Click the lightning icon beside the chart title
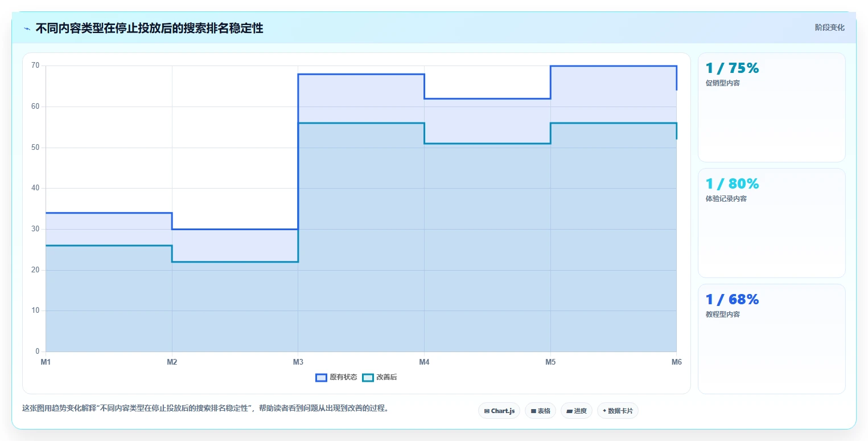 (x=27, y=28)
